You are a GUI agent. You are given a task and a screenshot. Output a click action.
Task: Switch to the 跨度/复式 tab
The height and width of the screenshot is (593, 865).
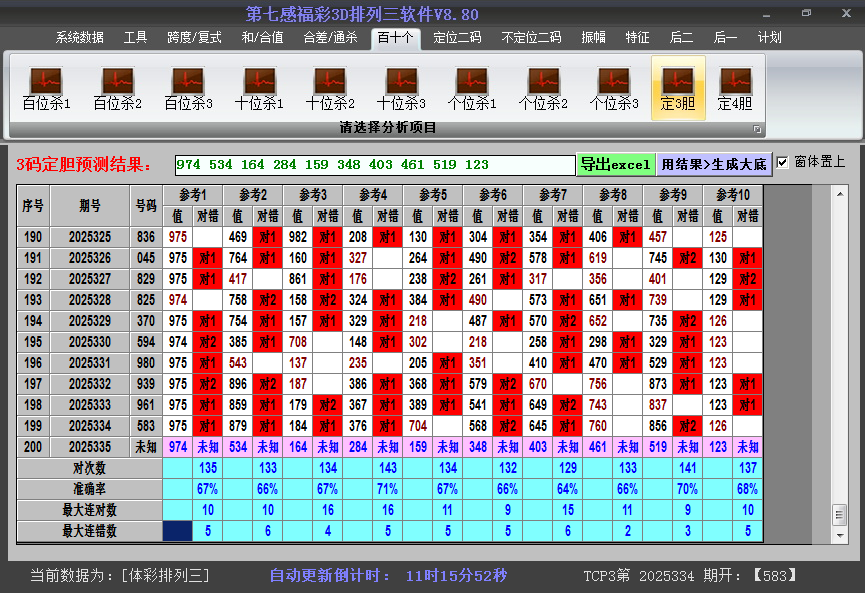(x=194, y=38)
